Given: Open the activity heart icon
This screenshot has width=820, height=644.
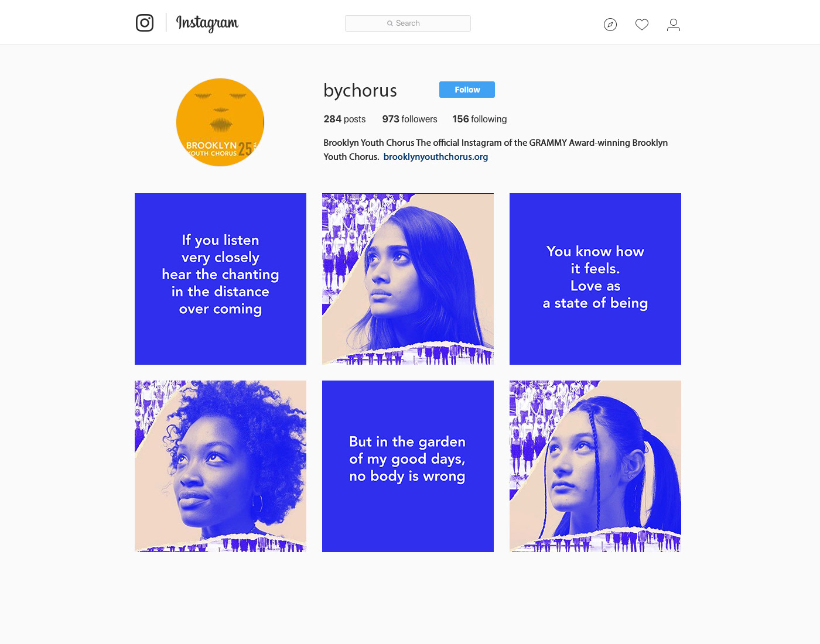Looking at the screenshot, I should pos(642,25).
